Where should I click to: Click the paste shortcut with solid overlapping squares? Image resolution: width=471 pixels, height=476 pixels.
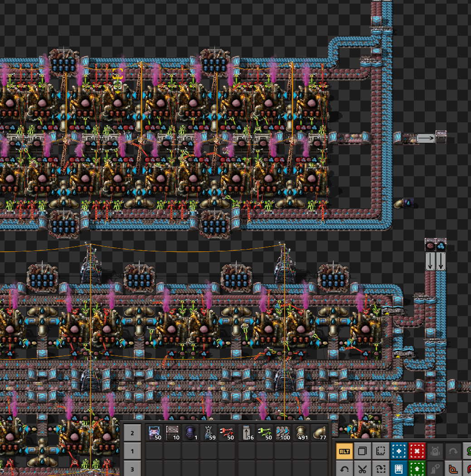[x=362, y=451]
